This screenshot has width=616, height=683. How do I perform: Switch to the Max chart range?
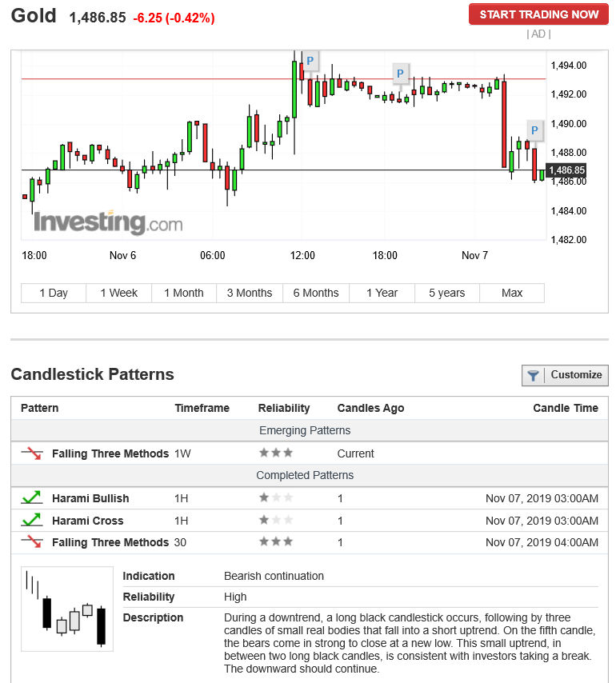point(512,293)
